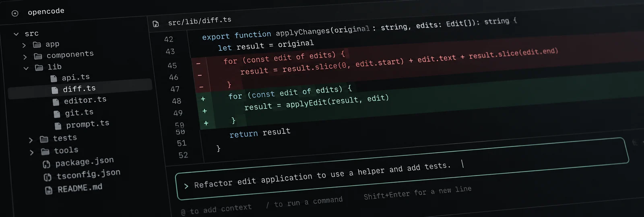This screenshot has width=644, height=217.
Task: Focus the prompt input containing 'Refactor edit application'
Action: pos(402,169)
